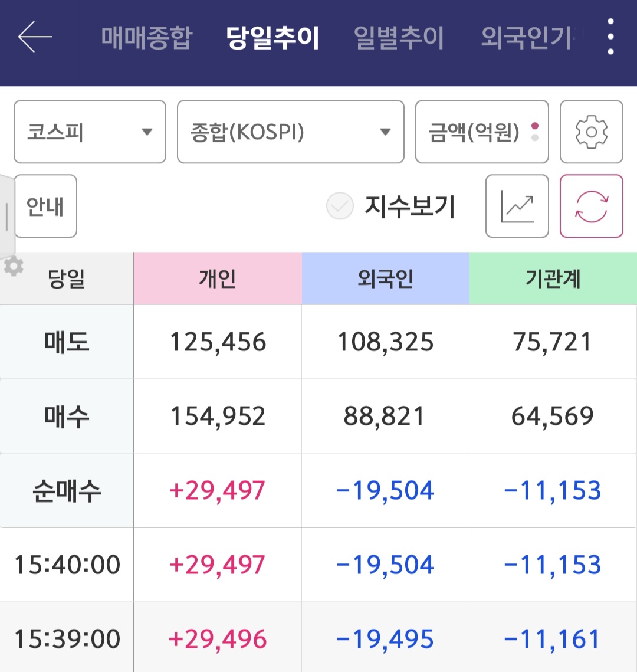Switch to the 일별추이 tab
Image resolution: width=637 pixels, height=672 pixels.
coord(399,38)
